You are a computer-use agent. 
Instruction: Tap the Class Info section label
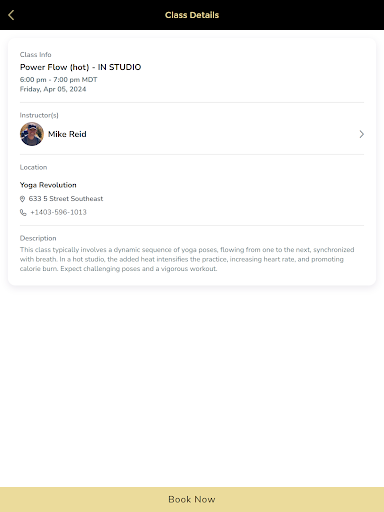(x=35, y=54)
